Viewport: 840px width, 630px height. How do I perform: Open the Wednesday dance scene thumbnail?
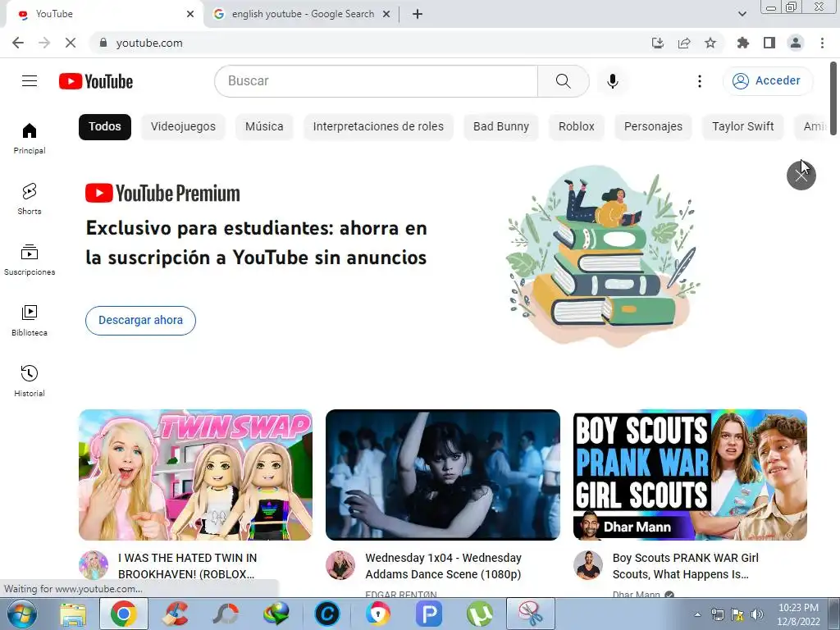(x=442, y=475)
